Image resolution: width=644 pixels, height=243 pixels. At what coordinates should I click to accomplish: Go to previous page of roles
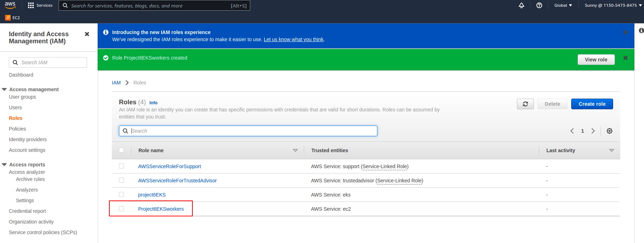point(572,131)
